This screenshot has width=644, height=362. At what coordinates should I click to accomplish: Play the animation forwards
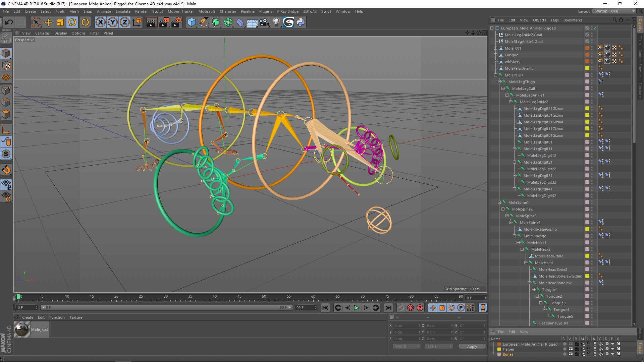[x=357, y=308]
